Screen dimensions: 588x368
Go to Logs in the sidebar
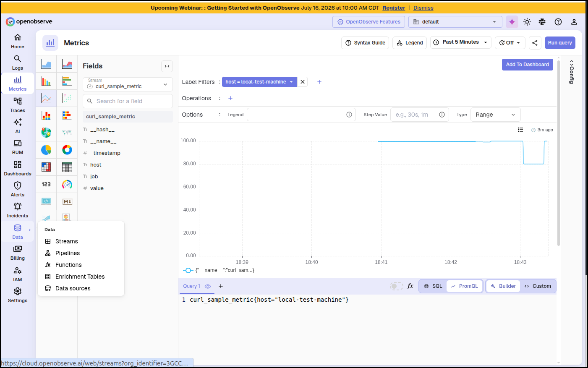pos(18,63)
